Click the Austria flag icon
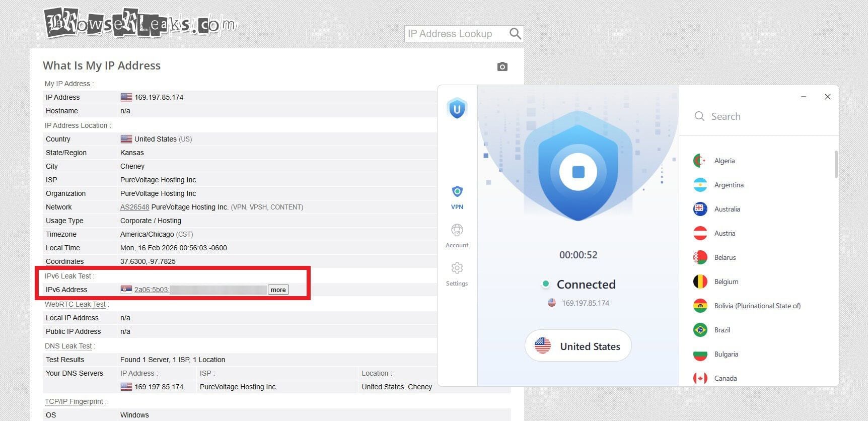868x421 pixels. tap(700, 233)
